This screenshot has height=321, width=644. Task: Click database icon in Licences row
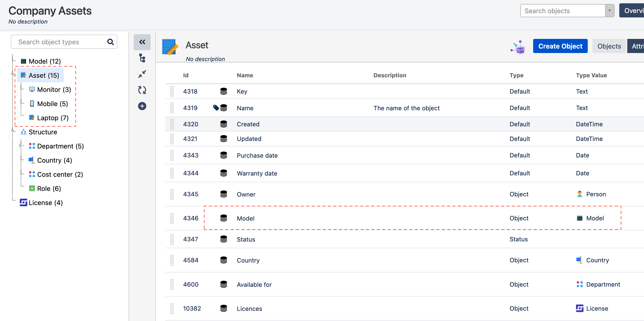(x=224, y=309)
